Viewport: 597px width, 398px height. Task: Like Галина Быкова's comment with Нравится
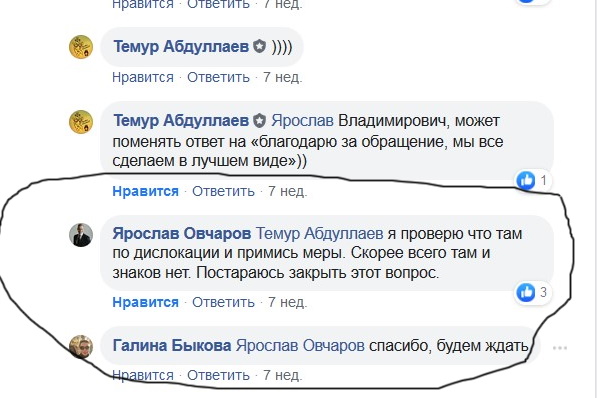[x=143, y=376]
